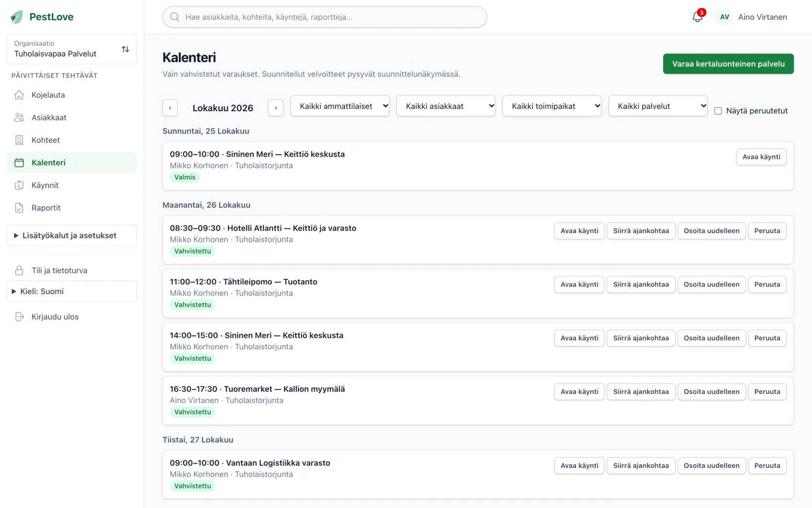Expand Lisätyökalut ja asetukset section

click(72, 236)
